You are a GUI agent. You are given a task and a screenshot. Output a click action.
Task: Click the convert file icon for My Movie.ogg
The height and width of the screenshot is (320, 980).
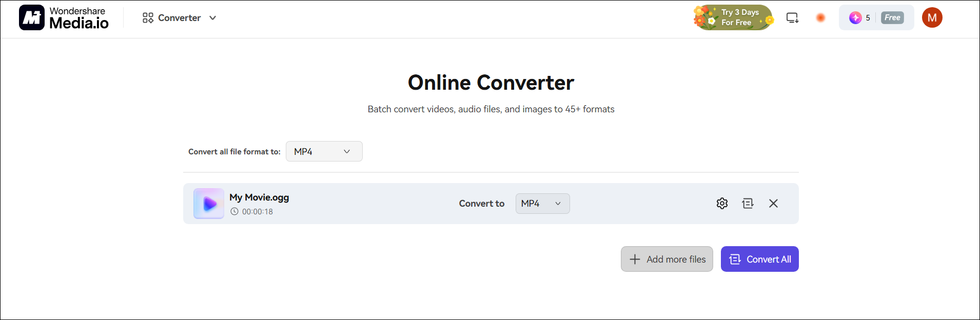tap(748, 204)
